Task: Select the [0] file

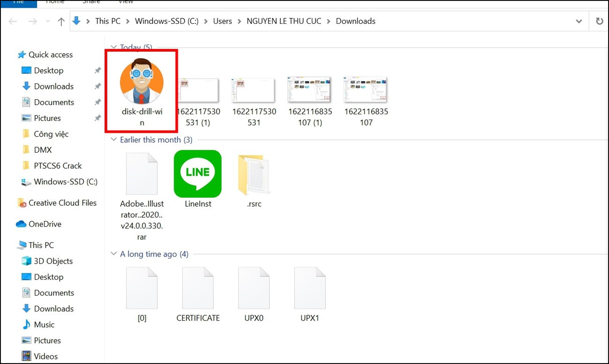Action: pyautogui.click(x=141, y=288)
